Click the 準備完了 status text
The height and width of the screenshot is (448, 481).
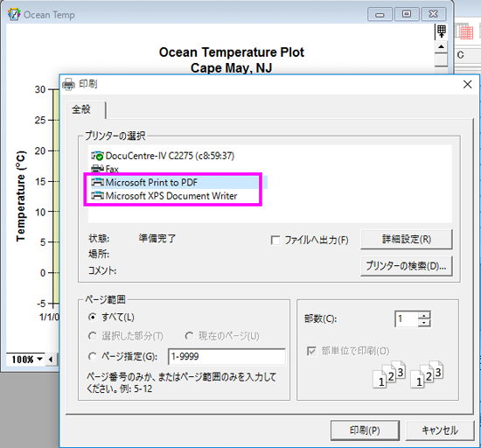(x=157, y=238)
